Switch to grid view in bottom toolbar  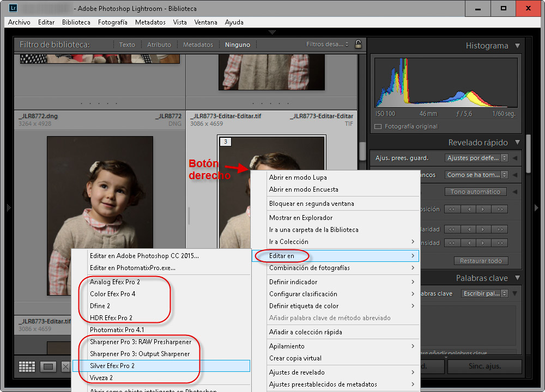[27, 366]
